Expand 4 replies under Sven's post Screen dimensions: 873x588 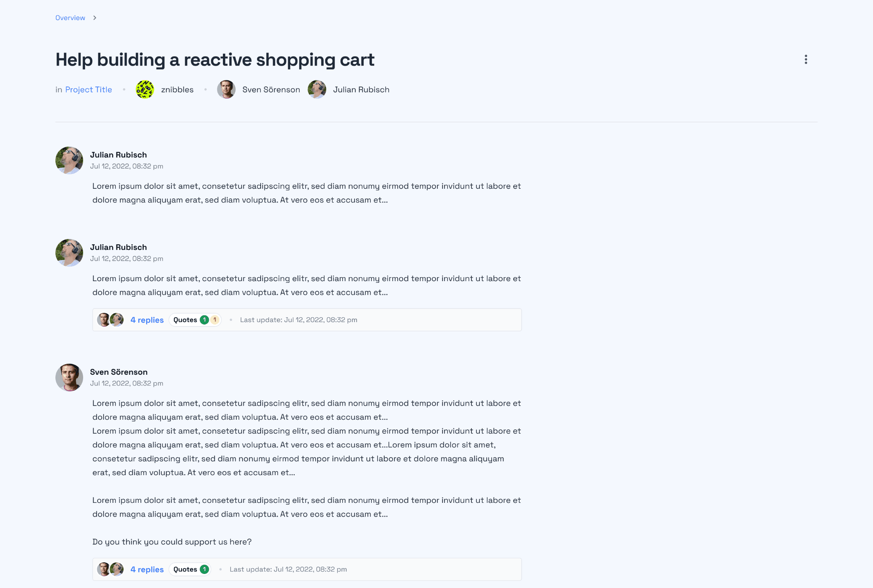[147, 569]
